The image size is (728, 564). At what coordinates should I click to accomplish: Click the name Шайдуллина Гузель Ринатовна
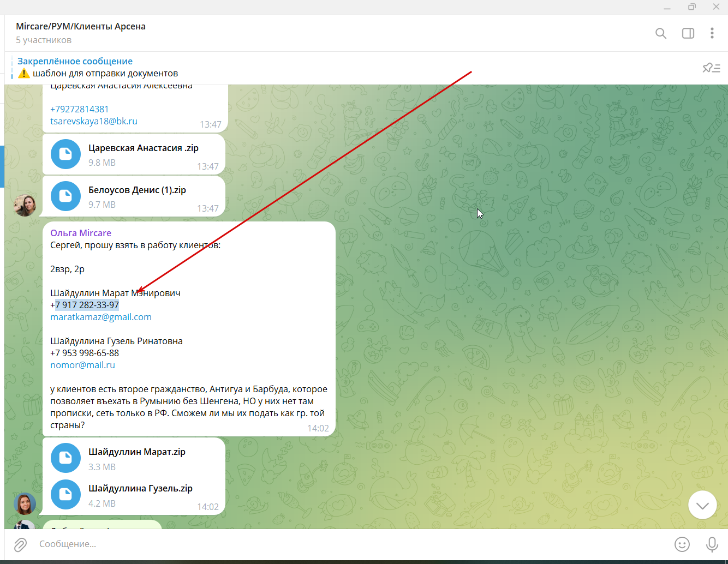coord(116,341)
